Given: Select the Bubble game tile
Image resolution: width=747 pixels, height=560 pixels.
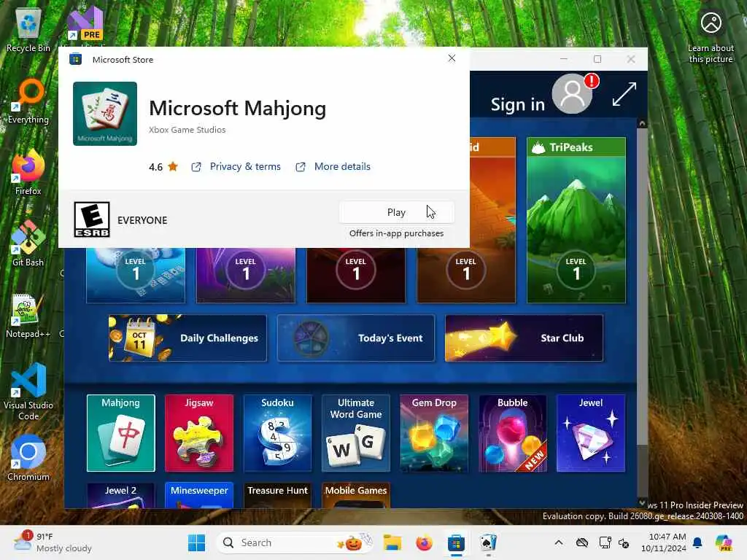Looking at the screenshot, I should (x=513, y=433).
